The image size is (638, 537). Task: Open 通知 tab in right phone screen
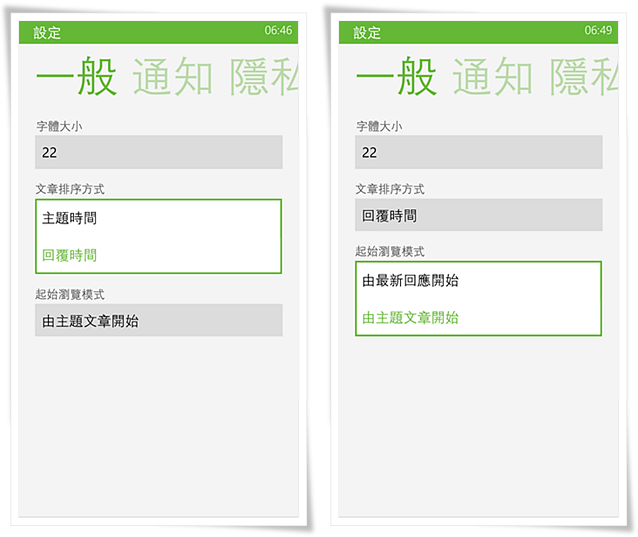[492, 76]
